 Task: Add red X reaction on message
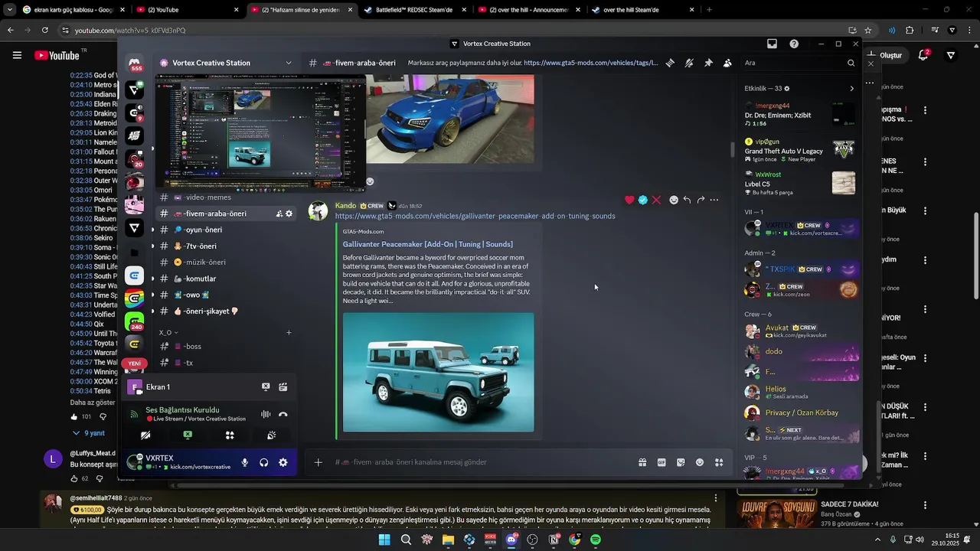(x=656, y=200)
